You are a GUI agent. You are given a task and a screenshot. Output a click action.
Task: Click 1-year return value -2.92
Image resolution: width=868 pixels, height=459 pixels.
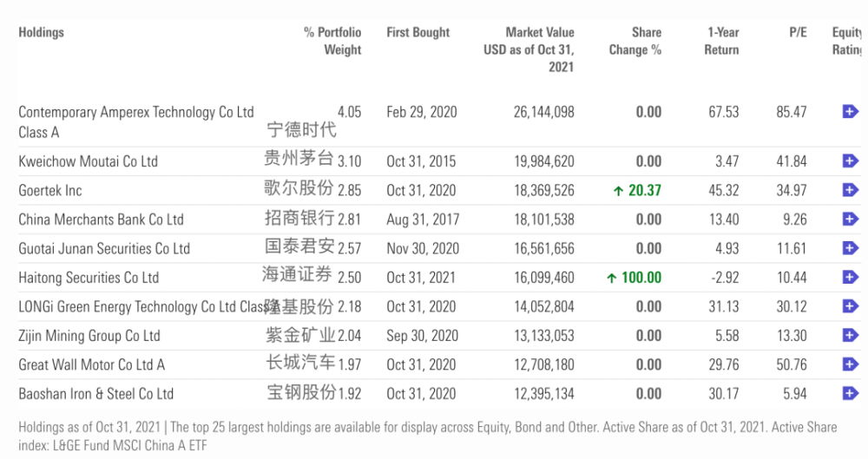(x=725, y=278)
